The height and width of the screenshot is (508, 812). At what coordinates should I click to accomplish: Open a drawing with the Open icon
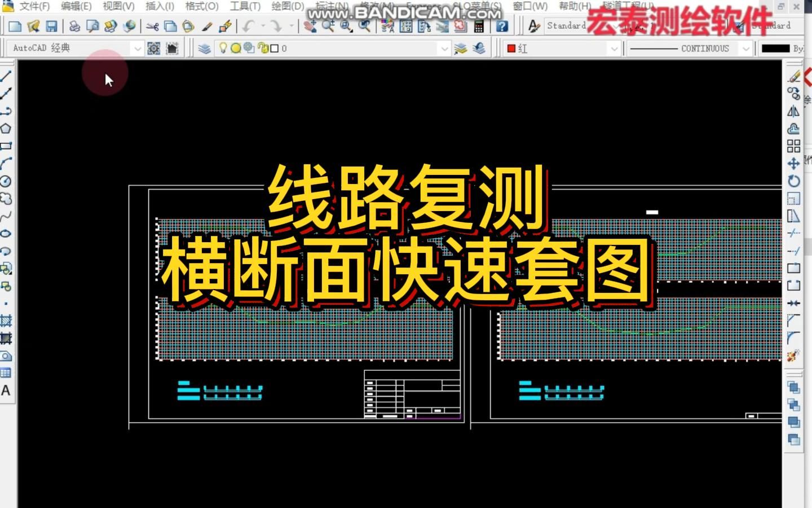pos(34,25)
